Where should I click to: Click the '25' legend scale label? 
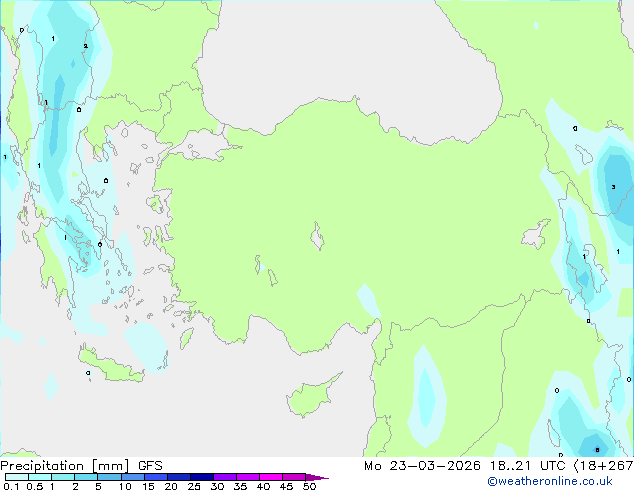coord(194,486)
